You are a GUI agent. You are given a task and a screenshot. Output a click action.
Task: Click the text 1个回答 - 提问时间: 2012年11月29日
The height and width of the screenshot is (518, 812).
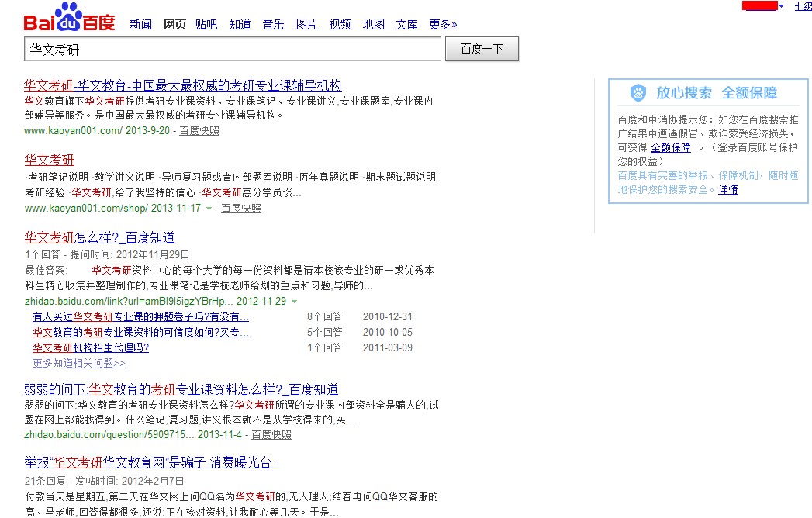107,254
